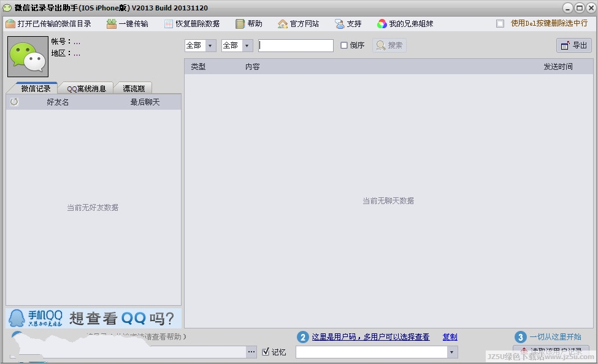The height and width of the screenshot is (364, 598).
Task: Focus the user code combo field
Action: click(371, 352)
